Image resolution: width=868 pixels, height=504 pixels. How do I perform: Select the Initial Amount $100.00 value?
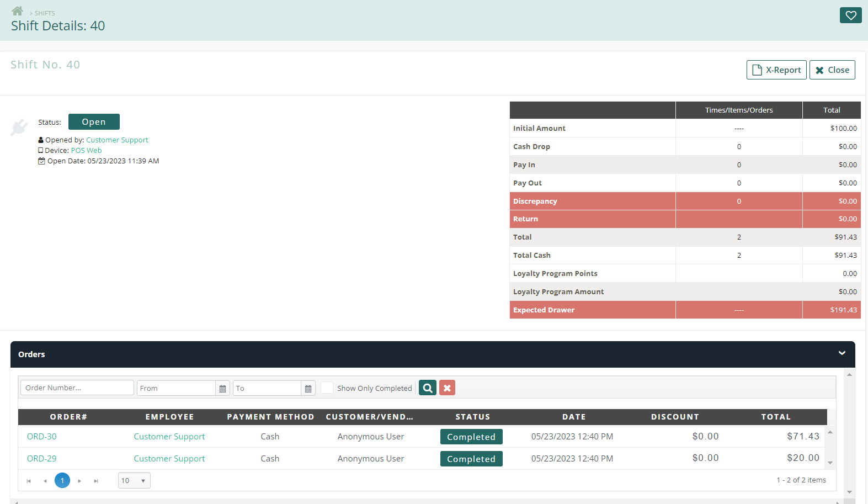pos(844,128)
